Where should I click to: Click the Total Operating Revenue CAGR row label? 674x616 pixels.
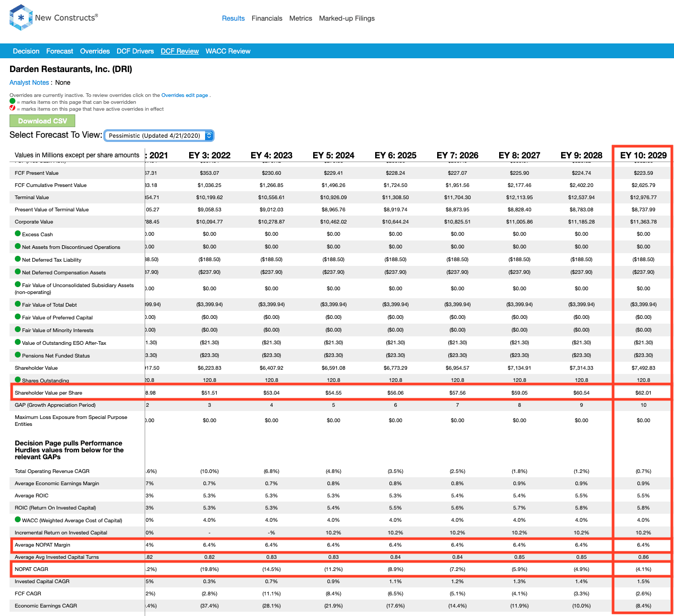pyautogui.click(x=52, y=471)
